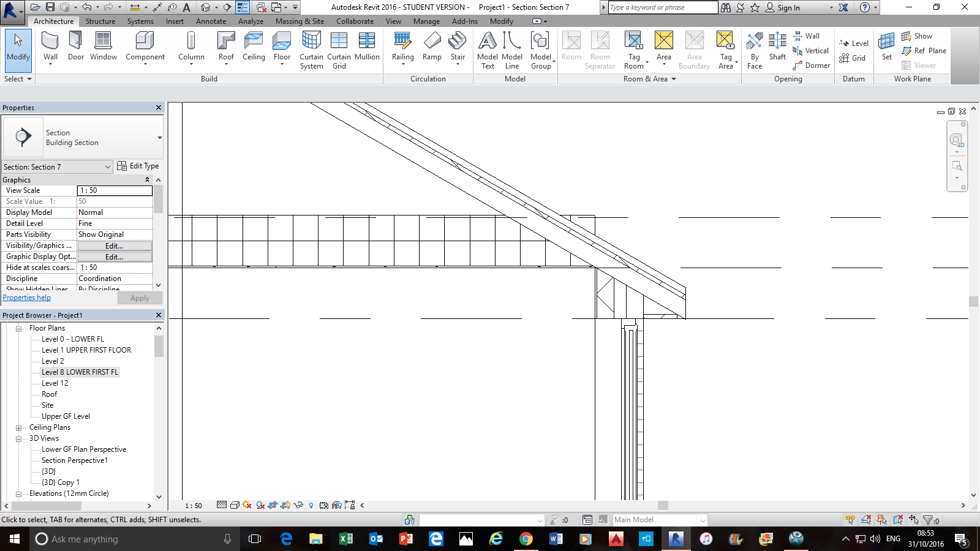This screenshot has width=980, height=551.
Task: Select the Roof tool
Action: click(226, 48)
